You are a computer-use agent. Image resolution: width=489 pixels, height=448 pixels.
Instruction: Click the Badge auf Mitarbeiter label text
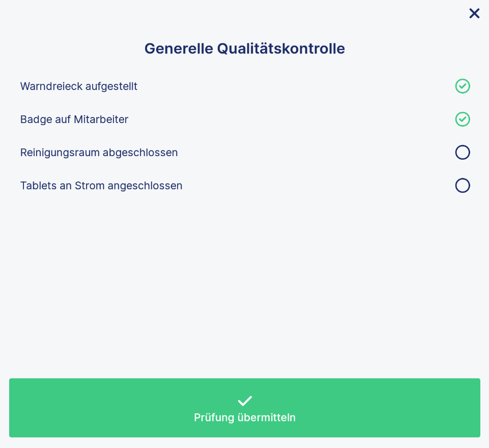pos(74,120)
